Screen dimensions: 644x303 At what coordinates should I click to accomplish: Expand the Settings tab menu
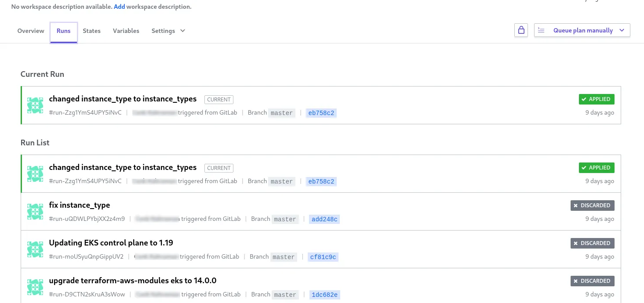pyautogui.click(x=168, y=31)
